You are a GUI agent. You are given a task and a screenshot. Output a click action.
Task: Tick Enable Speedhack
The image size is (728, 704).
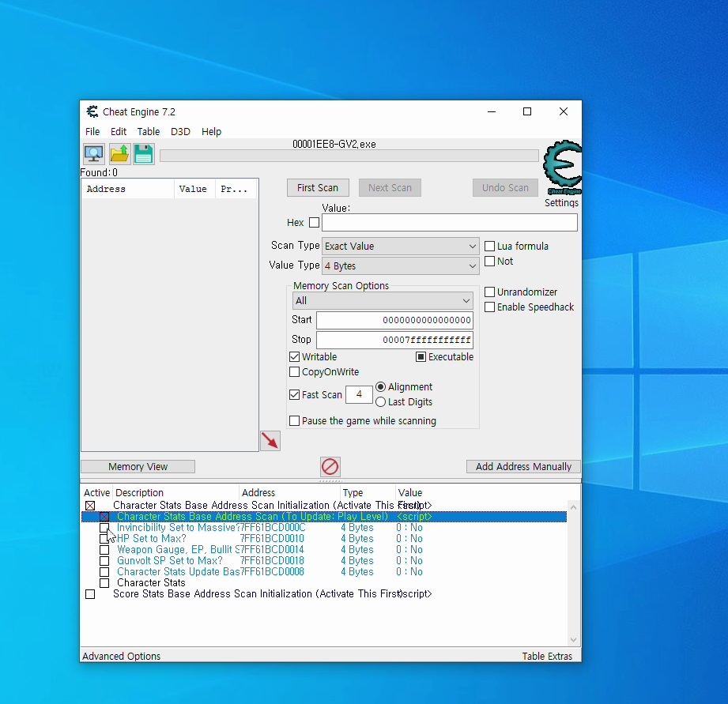click(x=489, y=307)
